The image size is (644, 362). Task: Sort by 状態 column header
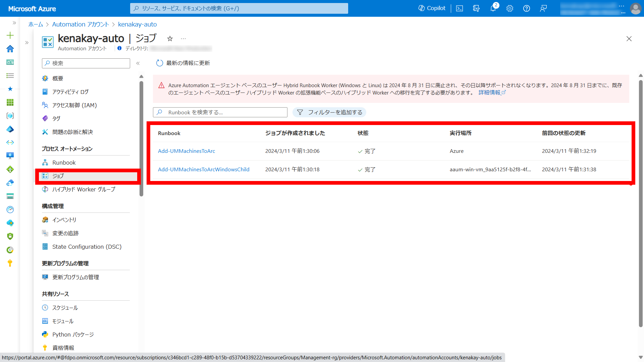tap(363, 133)
